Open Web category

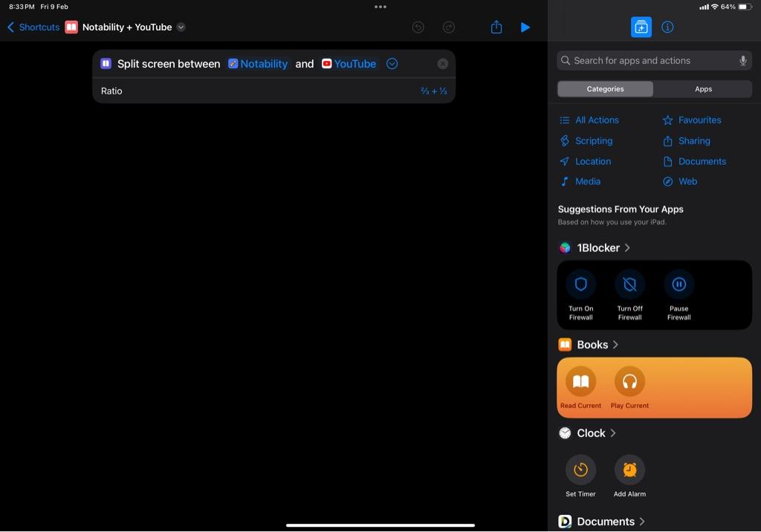[x=680, y=181]
